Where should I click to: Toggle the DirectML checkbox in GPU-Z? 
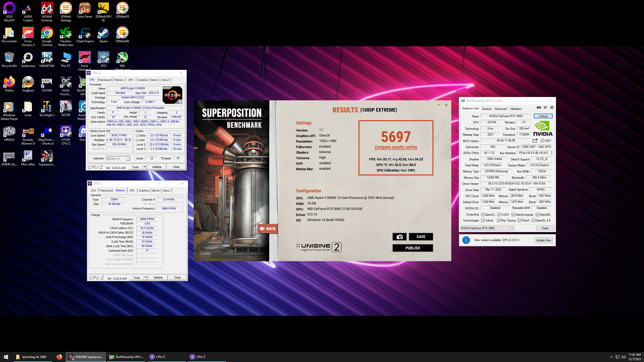(x=537, y=215)
